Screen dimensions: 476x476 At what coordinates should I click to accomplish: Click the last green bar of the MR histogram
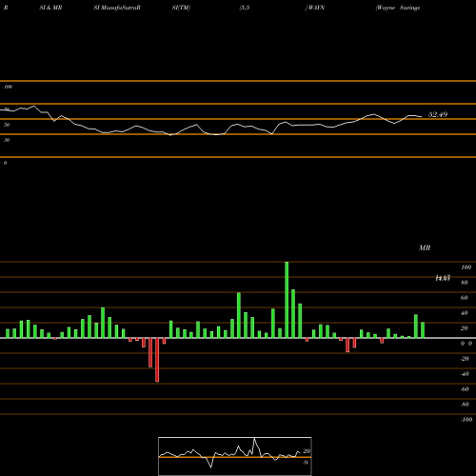point(423,330)
